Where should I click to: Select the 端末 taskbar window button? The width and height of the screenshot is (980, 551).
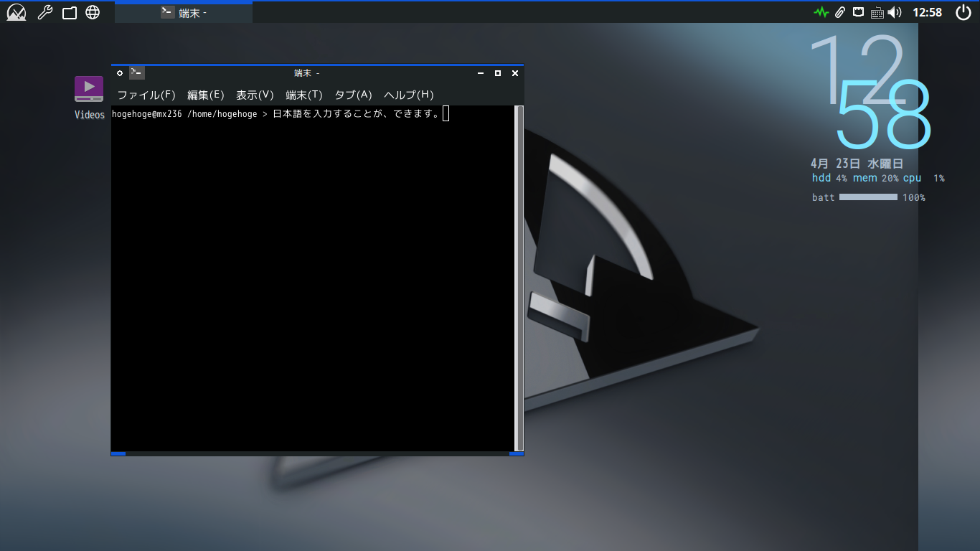tap(183, 11)
